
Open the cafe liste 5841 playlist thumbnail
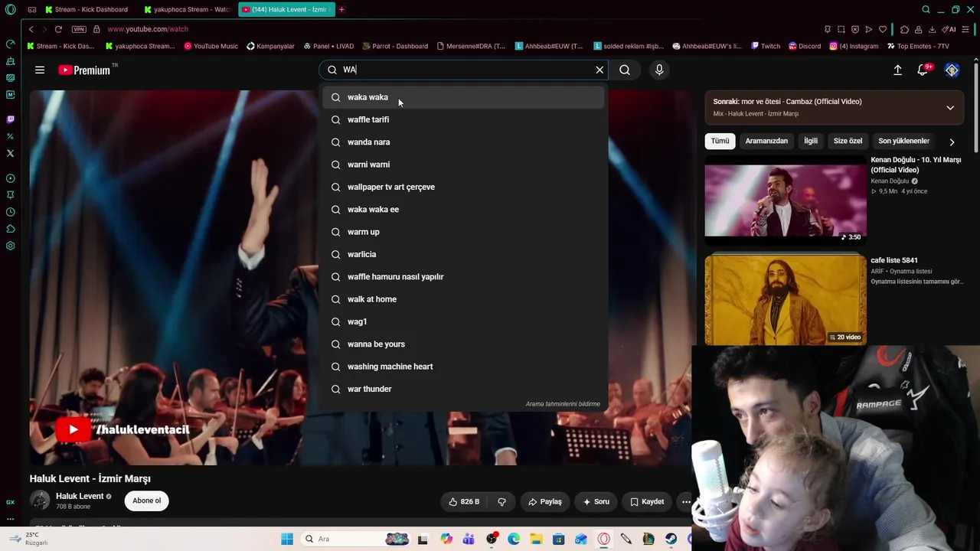(786, 299)
